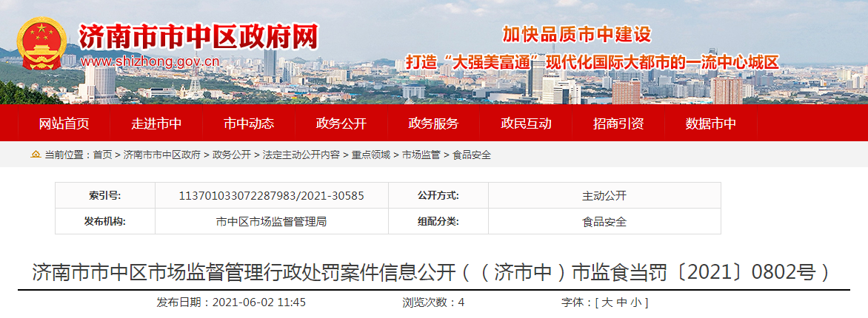Click the site title 济南市市中区政府网
The image size is (868, 318).
(198, 37)
